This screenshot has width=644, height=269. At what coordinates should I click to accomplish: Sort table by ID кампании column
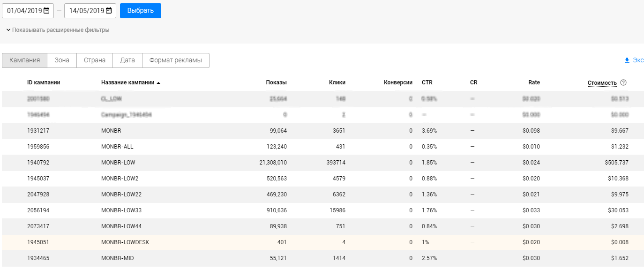point(44,82)
